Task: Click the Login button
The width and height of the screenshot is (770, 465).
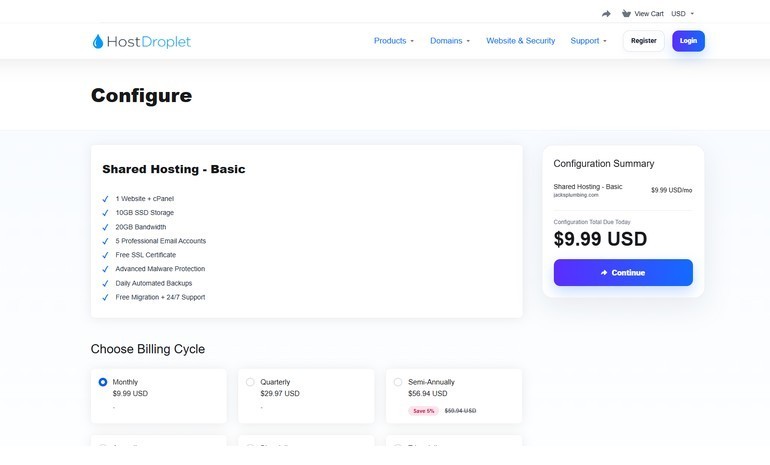Action: tap(688, 41)
